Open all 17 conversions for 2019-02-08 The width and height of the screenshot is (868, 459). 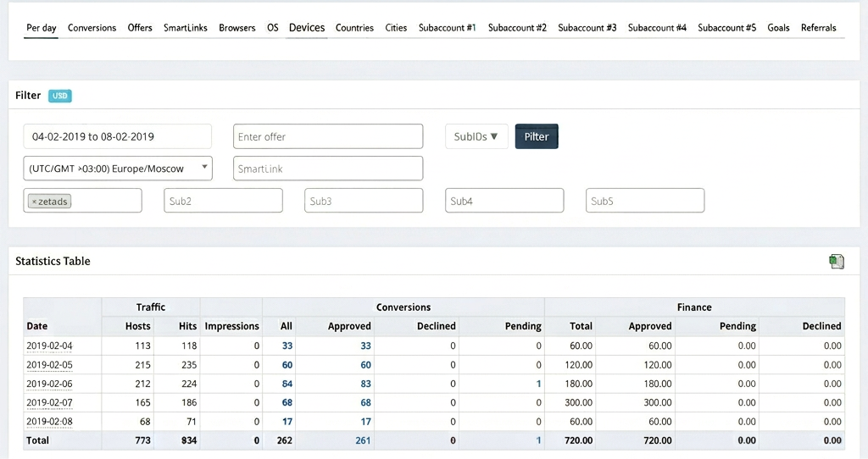click(287, 422)
